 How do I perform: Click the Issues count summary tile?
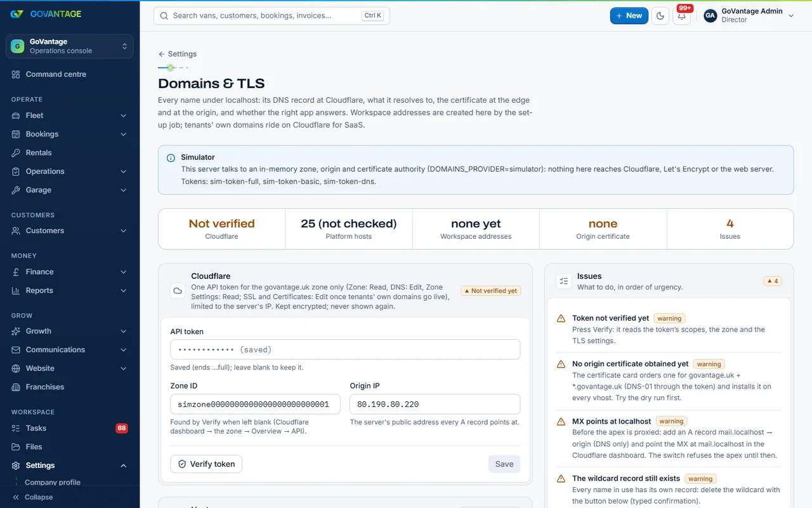[x=730, y=229]
